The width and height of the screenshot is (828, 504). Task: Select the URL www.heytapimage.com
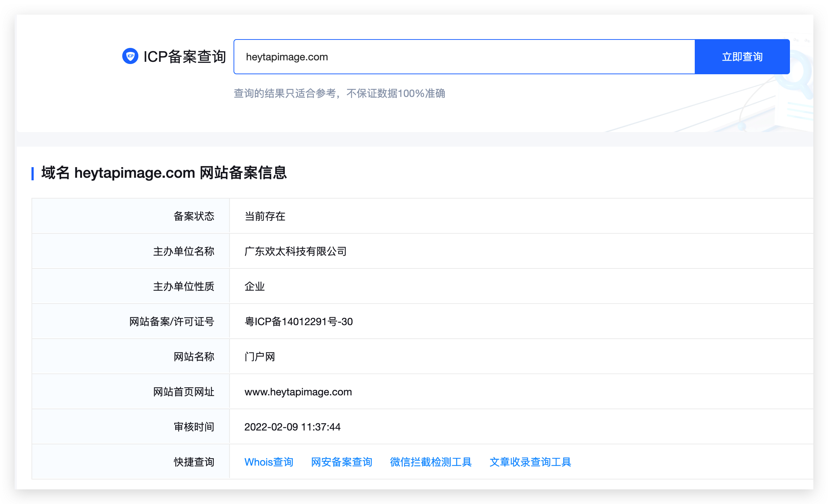298,392
